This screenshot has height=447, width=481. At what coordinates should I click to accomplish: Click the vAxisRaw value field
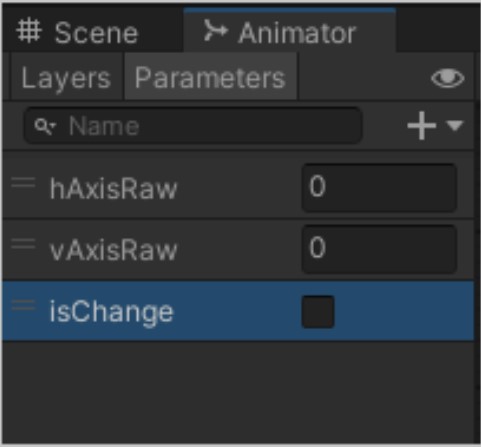(x=379, y=249)
